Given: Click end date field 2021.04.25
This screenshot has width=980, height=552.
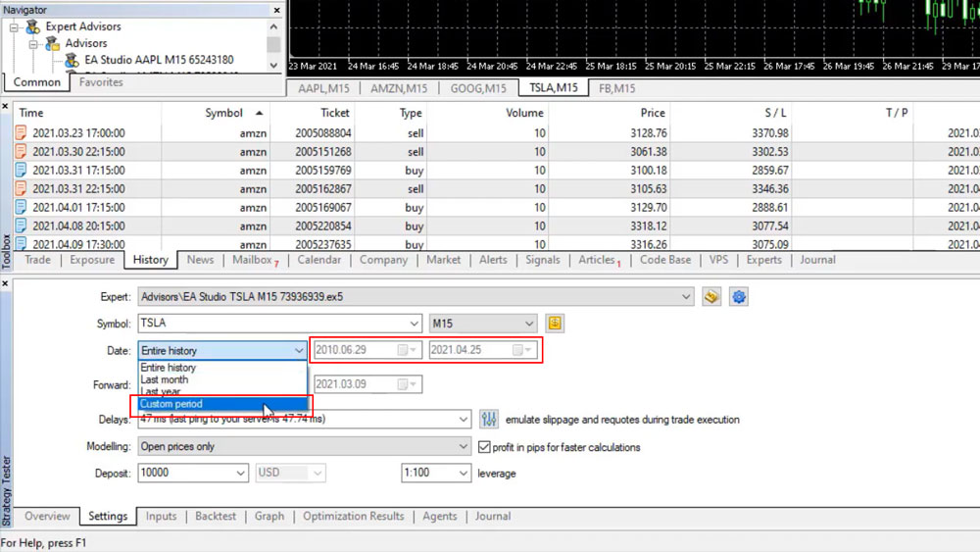Looking at the screenshot, I should coord(482,350).
